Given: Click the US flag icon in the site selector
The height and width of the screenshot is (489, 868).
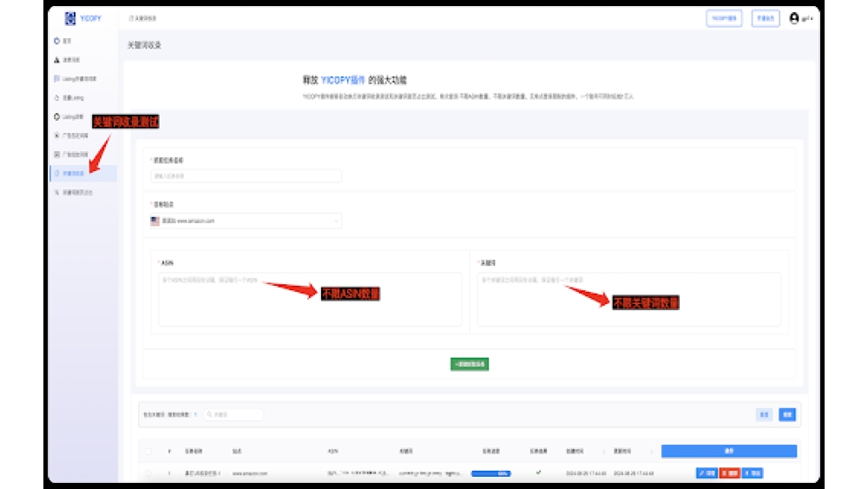Looking at the screenshot, I should [155, 221].
